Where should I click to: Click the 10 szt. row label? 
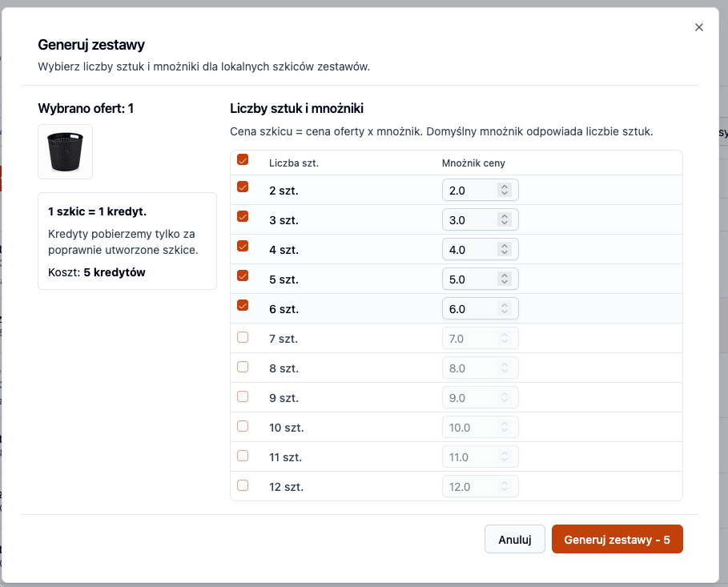click(x=287, y=428)
